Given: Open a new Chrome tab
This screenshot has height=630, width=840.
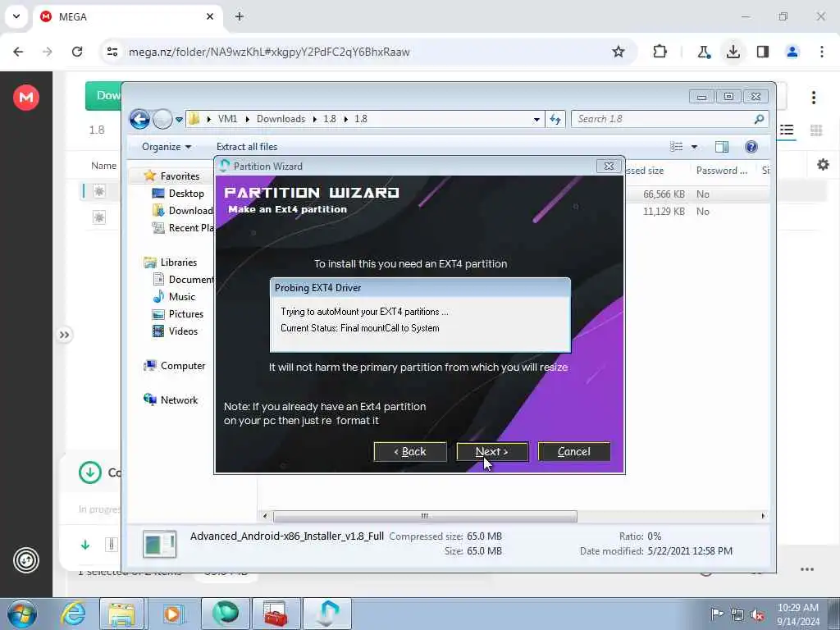Looking at the screenshot, I should pyautogui.click(x=240, y=16).
